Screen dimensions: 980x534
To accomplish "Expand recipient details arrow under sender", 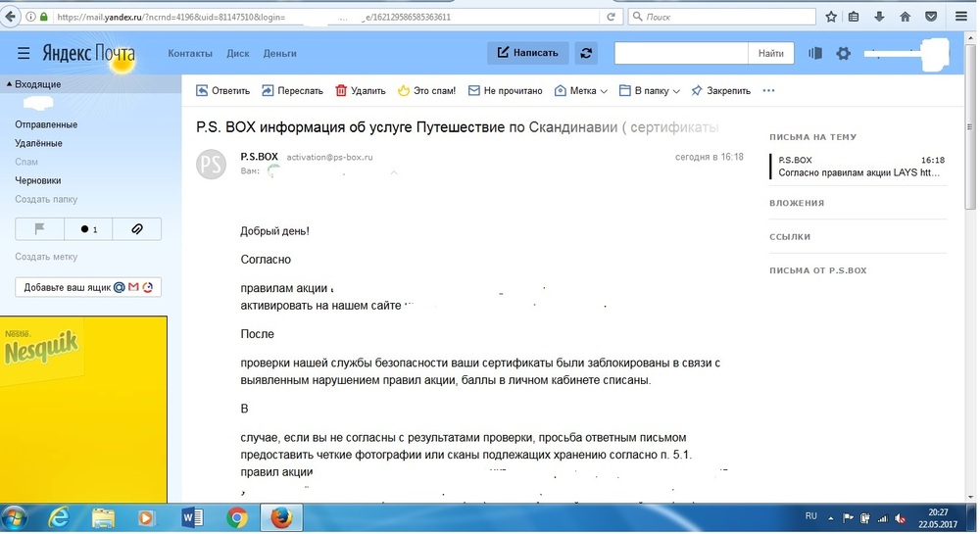I will (394, 171).
